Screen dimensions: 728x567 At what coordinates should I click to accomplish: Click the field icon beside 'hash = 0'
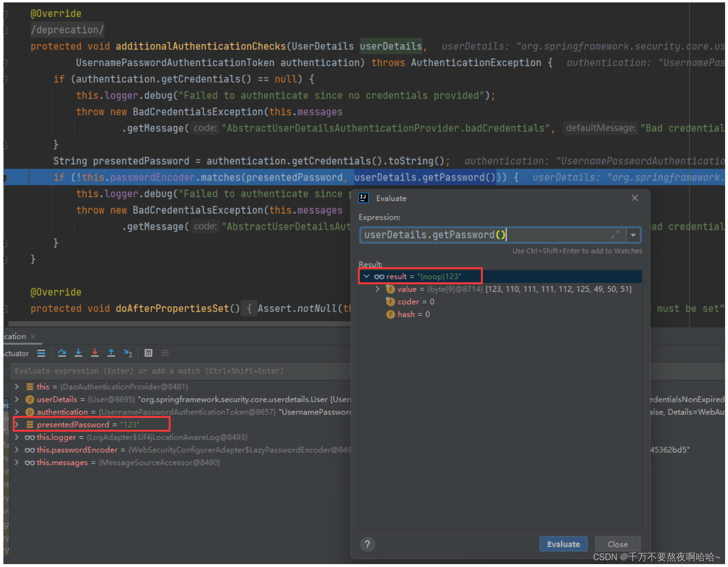(x=390, y=314)
